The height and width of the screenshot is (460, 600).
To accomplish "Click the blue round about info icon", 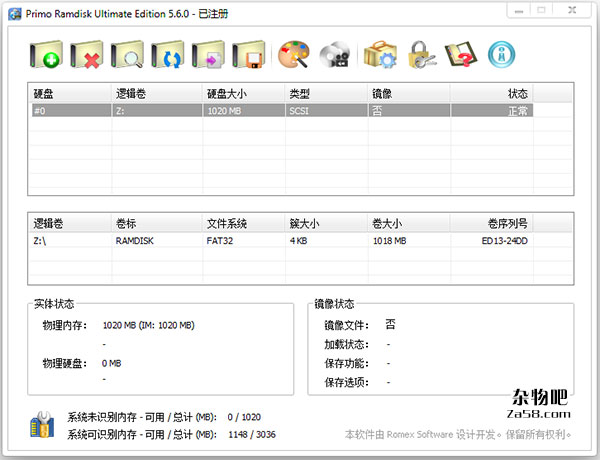I will point(502,55).
